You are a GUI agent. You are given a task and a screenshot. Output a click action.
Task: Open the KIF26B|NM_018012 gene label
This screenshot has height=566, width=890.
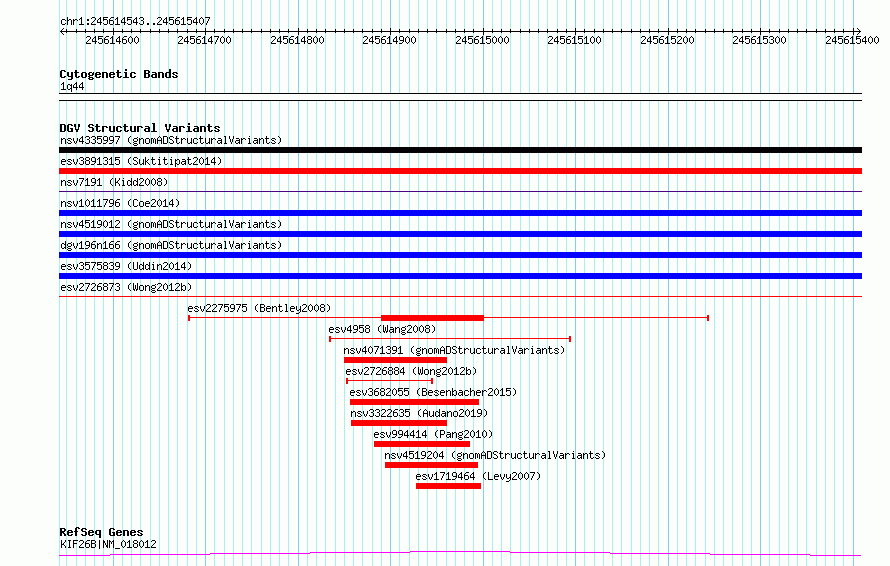point(108,544)
